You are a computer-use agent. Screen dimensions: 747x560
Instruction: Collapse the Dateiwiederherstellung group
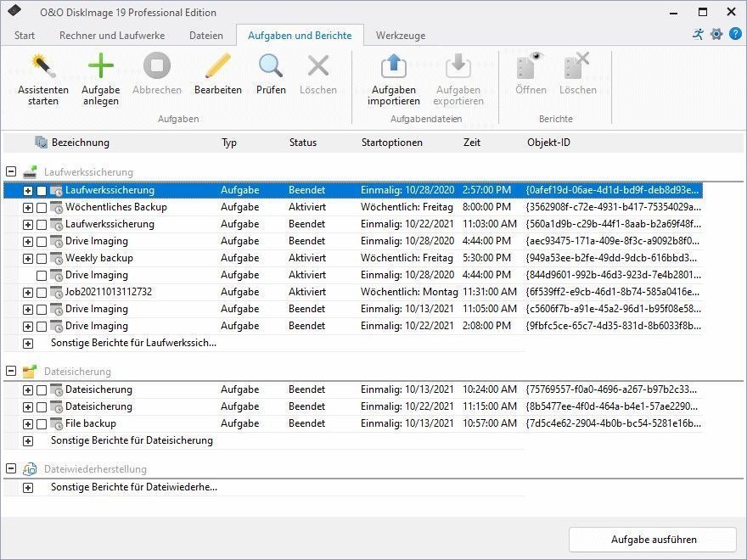point(11,468)
